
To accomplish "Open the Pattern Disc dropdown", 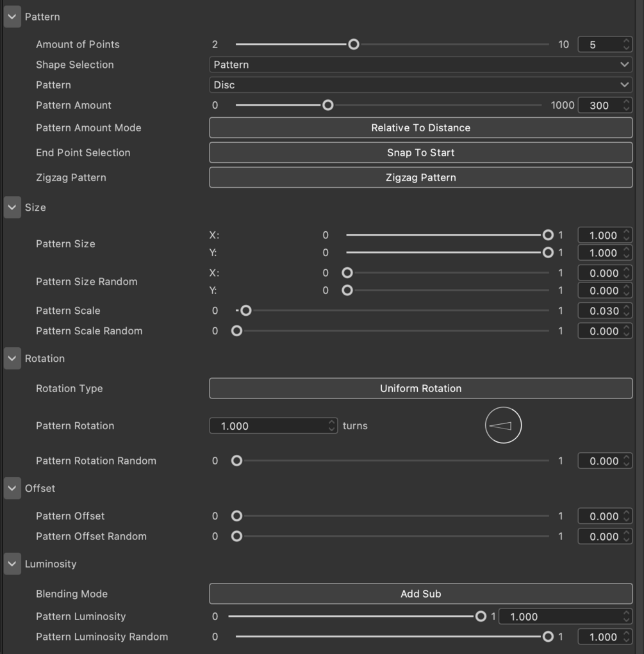I will (x=421, y=85).
